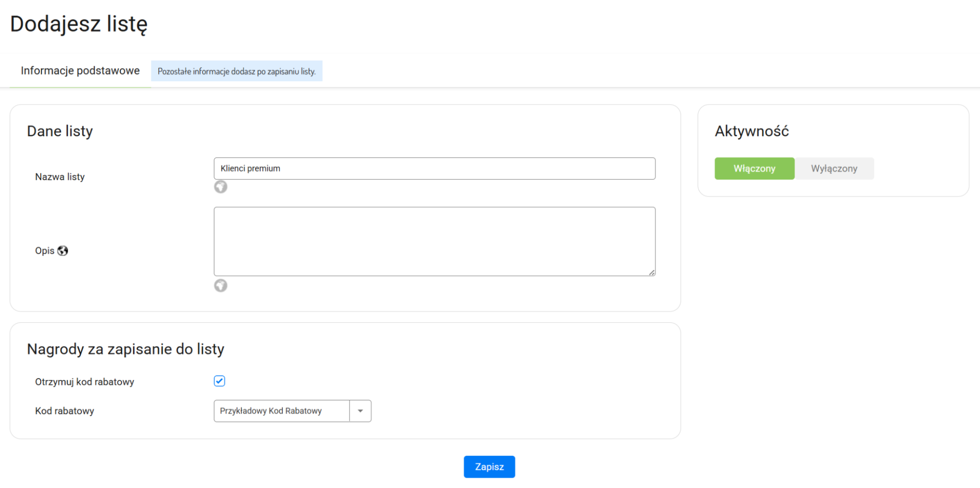
Task: Set activity to Włączony
Action: 754,169
